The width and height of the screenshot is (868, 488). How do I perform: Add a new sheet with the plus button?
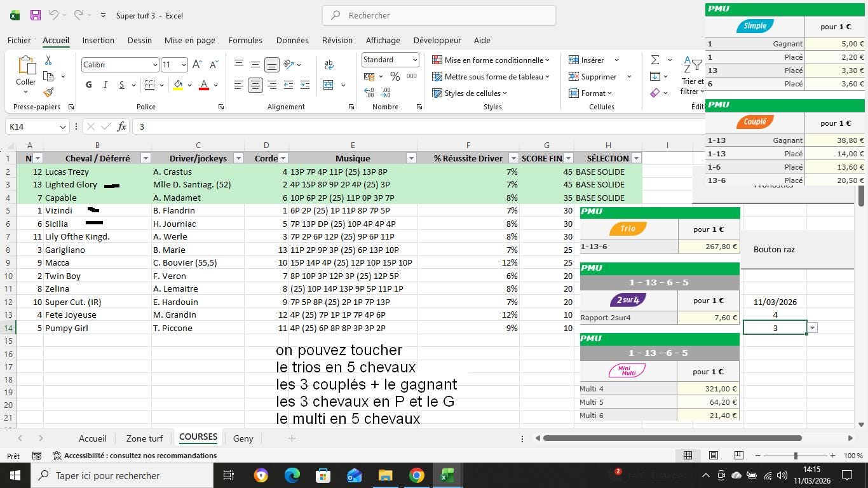pos(292,438)
